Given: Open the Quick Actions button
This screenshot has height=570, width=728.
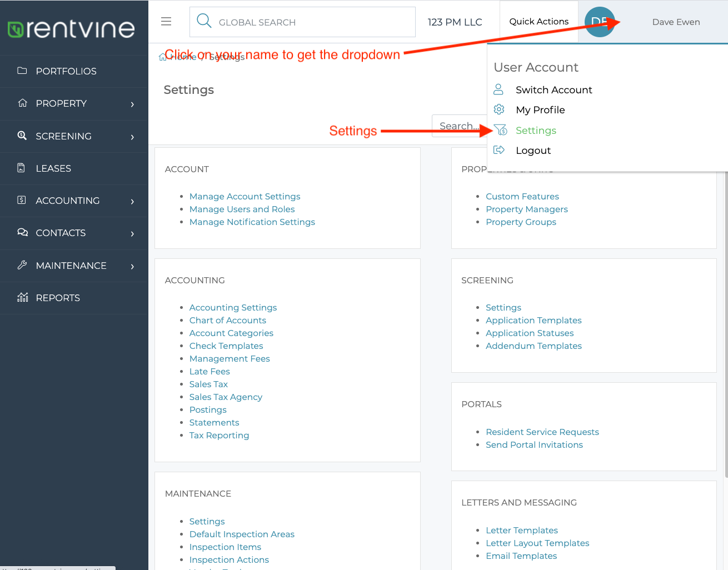Looking at the screenshot, I should pyautogui.click(x=539, y=22).
